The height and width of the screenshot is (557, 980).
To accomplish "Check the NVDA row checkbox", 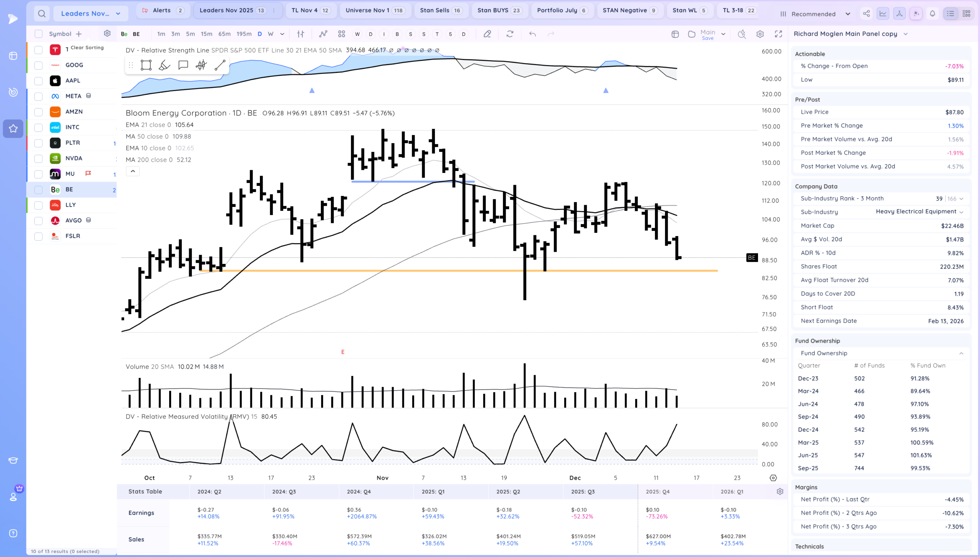I will [x=38, y=158].
